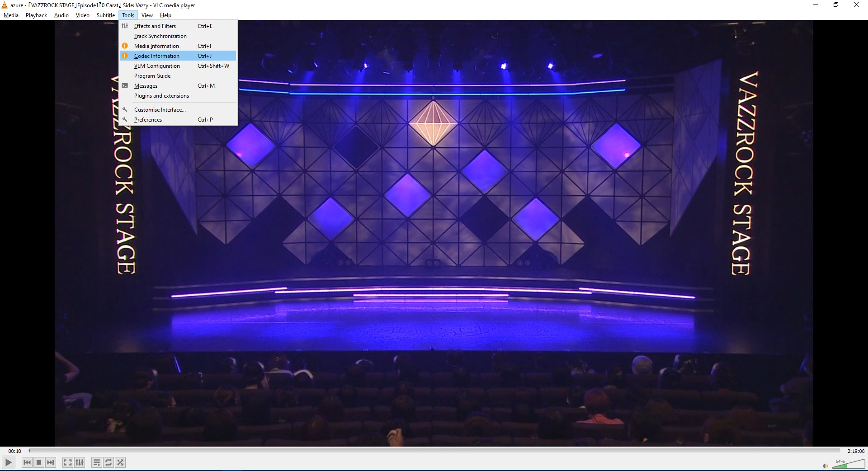Image resolution: width=868 pixels, height=471 pixels.
Task: Skip to the next media item
Action: [51, 462]
